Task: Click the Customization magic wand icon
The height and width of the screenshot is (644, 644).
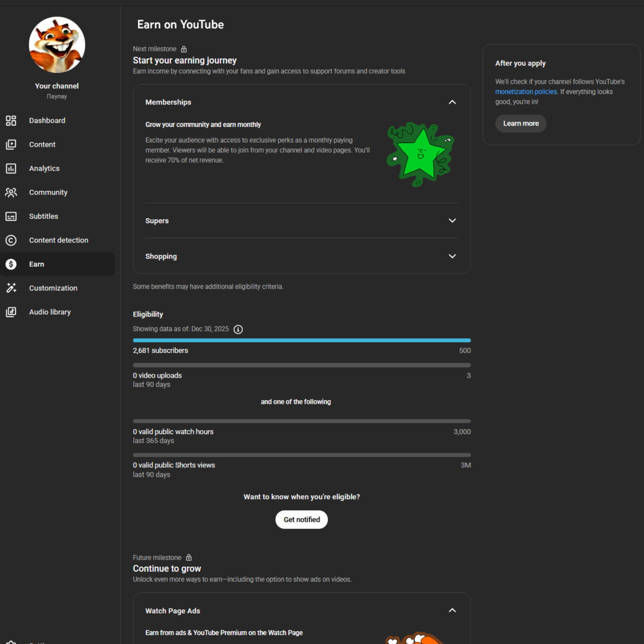Action: (x=11, y=288)
